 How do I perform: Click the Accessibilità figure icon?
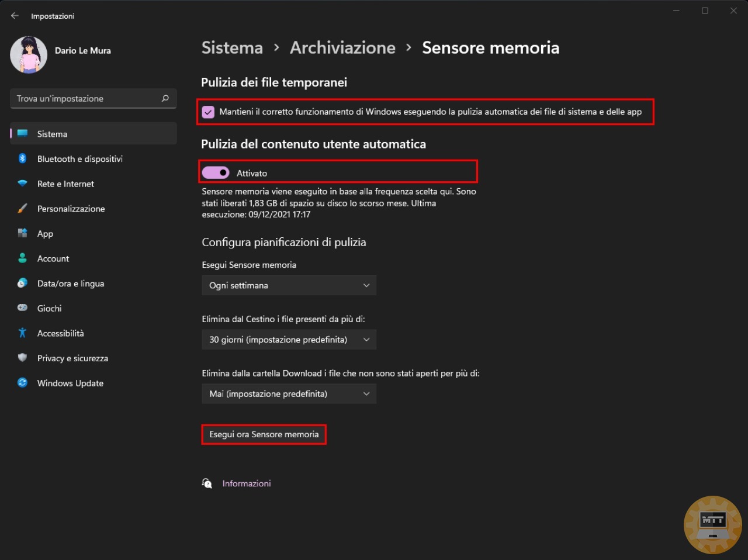coord(22,333)
